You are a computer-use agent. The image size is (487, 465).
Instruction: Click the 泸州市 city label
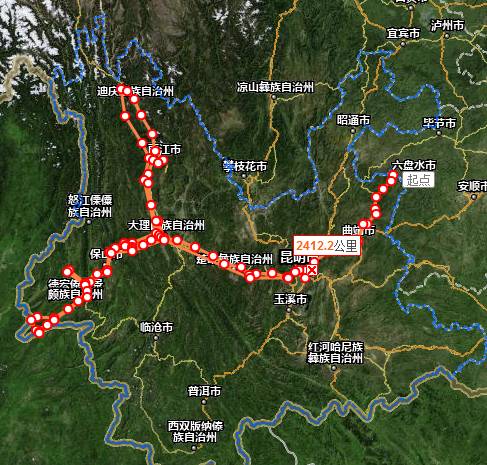pyautogui.click(x=447, y=25)
